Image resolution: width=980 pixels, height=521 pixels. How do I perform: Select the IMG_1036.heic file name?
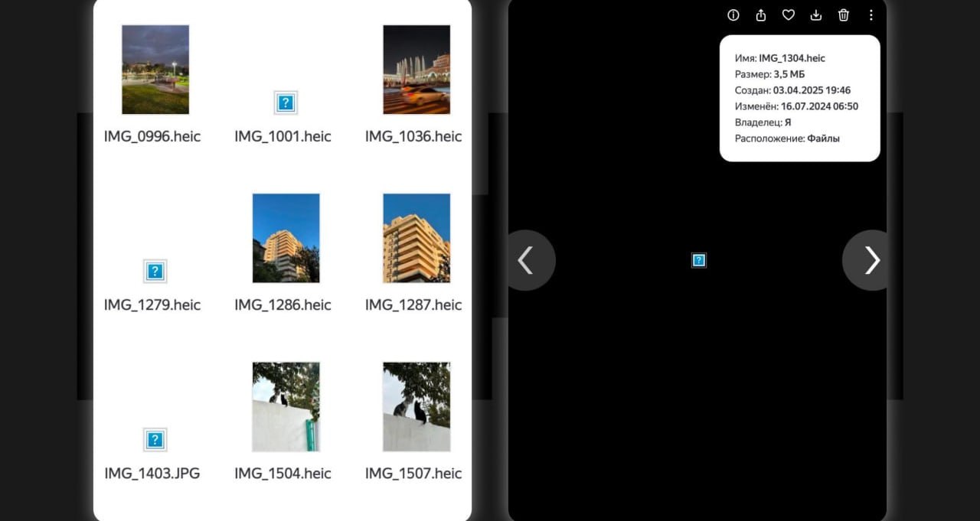click(x=413, y=136)
